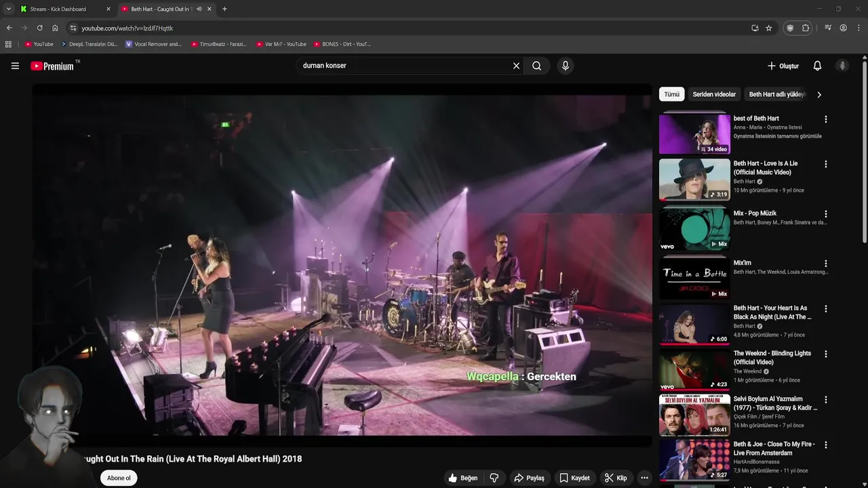Image resolution: width=868 pixels, height=488 pixels.
Task: Open browser profile icon
Action: pos(843,28)
